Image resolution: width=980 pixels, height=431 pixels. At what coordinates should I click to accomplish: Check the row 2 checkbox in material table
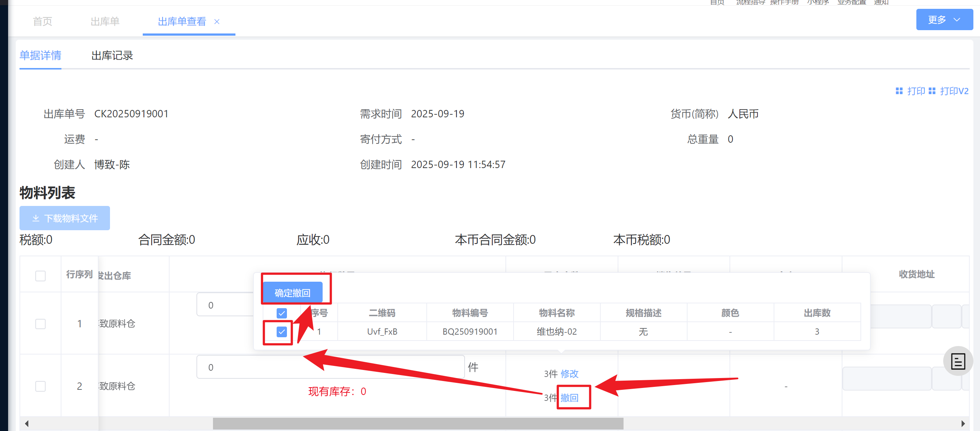pos(40,386)
